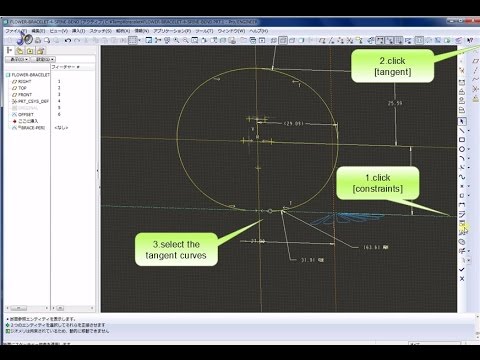
Task: Toggle sketch vertex display
Action: point(408,41)
